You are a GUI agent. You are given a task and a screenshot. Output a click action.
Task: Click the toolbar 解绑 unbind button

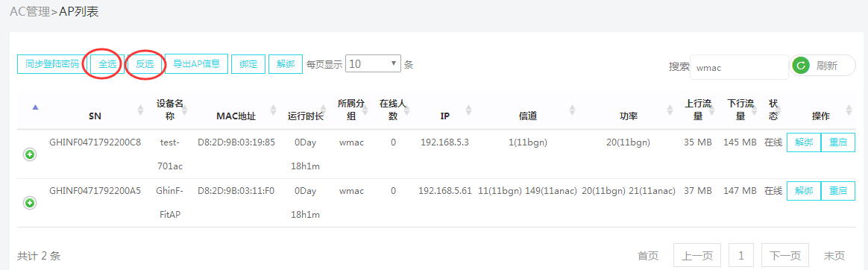pos(286,63)
